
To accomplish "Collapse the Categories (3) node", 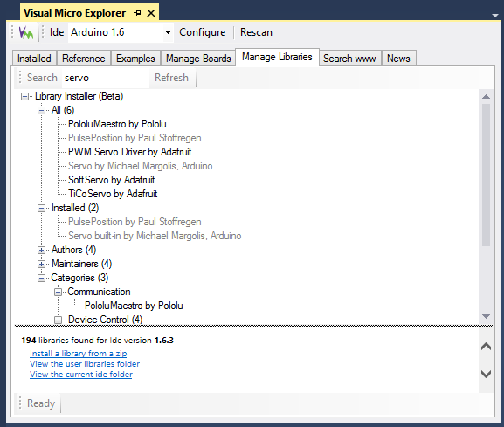I will click(41, 278).
